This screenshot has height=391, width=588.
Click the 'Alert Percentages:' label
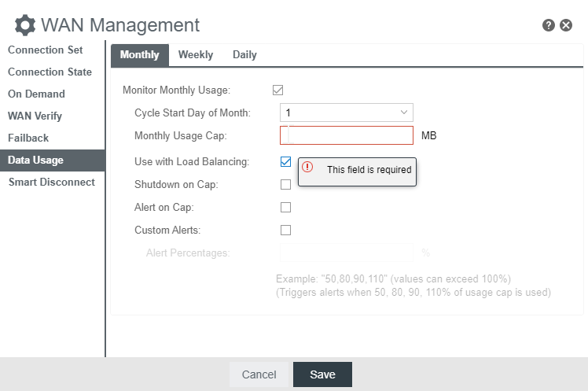point(188,253)
